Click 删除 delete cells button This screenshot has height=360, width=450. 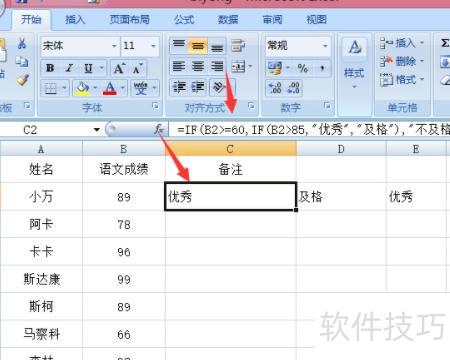[x=402, y=61]
